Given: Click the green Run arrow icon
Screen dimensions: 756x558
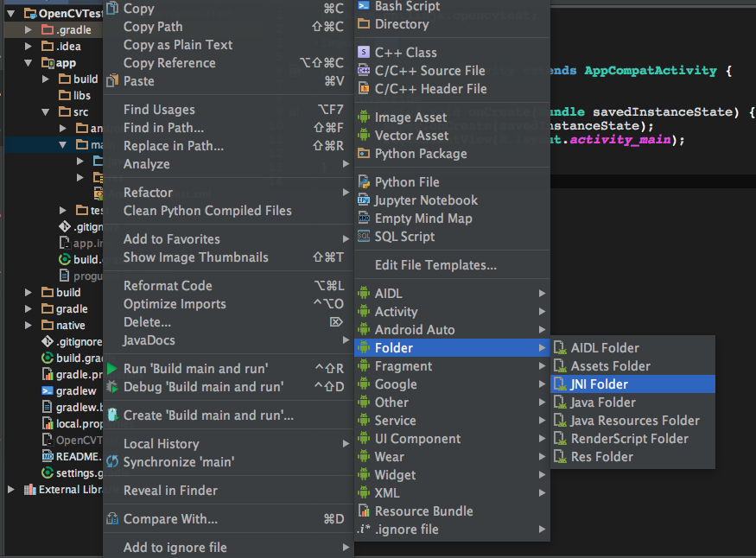Looking at the screenshot, I should (x=112, y=369).
